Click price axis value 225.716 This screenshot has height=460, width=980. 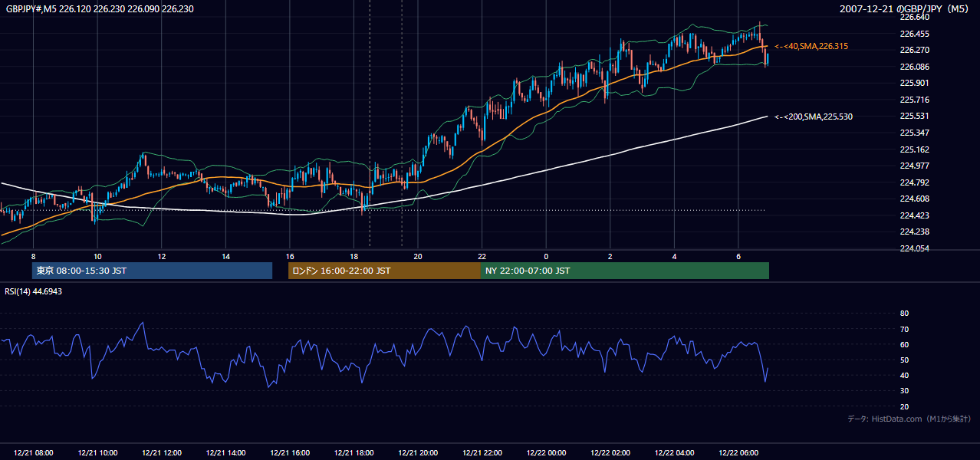(x=914, y=100)
